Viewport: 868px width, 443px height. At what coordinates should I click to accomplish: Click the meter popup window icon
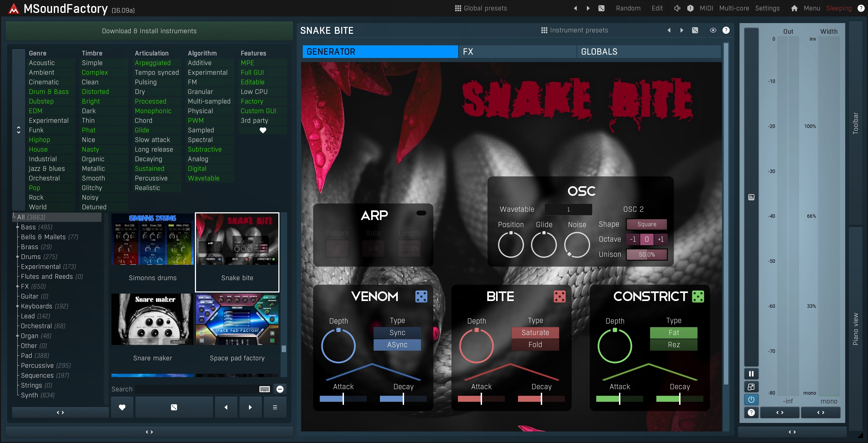pyautogui.click(x=751, y=387)
